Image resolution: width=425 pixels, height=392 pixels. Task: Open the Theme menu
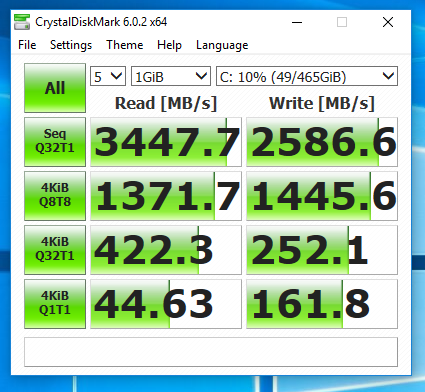click(125, 45)
